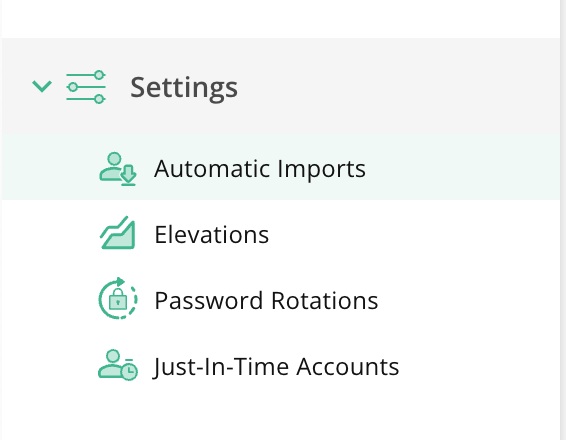
Task: Collapse the Settings section chevron
Action: [42, 87]
